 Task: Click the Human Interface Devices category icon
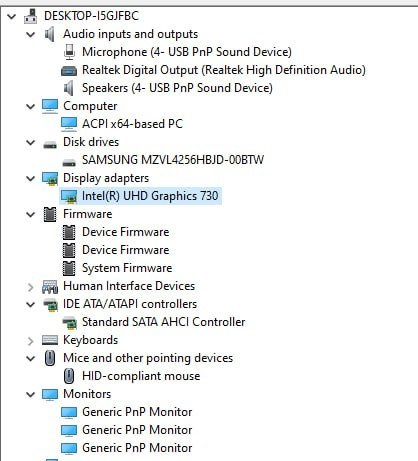pyautogui.click(x=50, y=287)
